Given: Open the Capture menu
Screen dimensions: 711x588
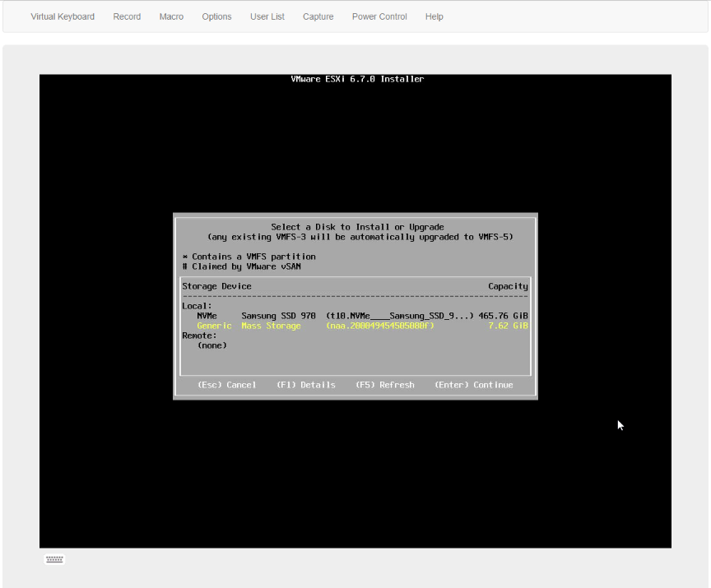Looking at the screenshot, I should coord(318,16).
